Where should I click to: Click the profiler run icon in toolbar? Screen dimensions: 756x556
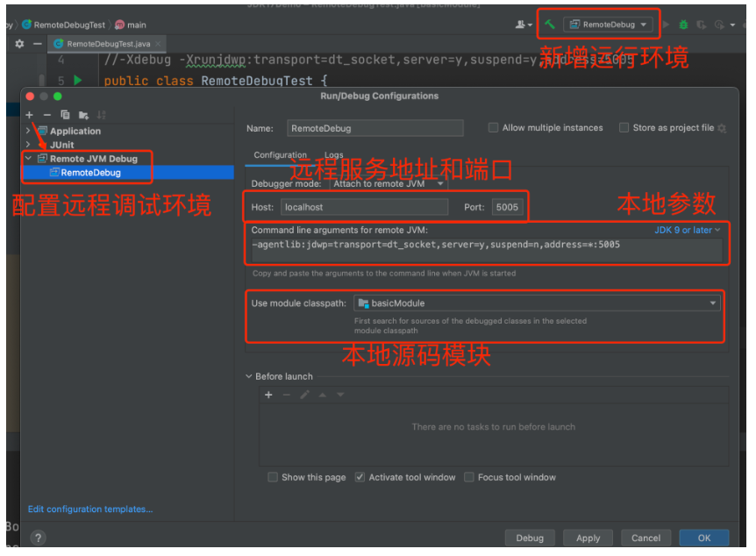pos(719,25)
